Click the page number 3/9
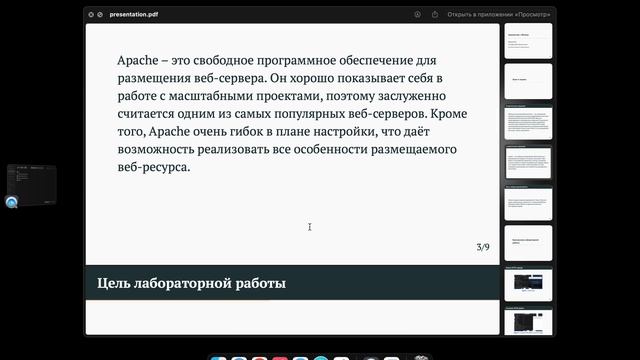The width and height of the screenshot is (640, 360). [x=483, y=247]
